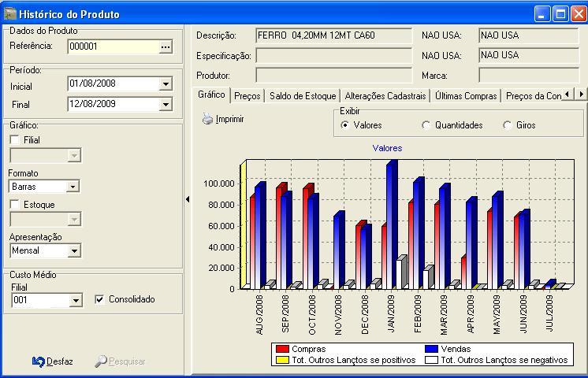The width and height of the screenshot is (588, 378).
Task: Switch to the Gráfico tab
Action: (x=211, y=94)
